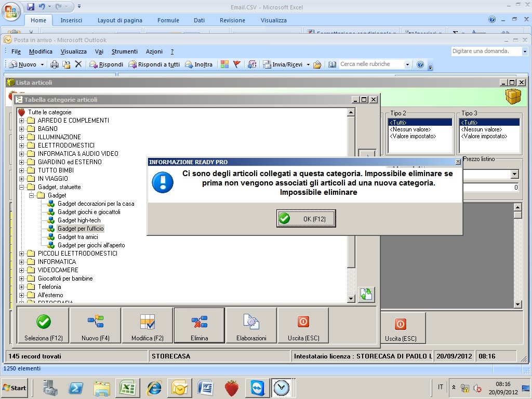This screenshot has width=532, height=399.
Task: Collapse the Gadget, statuette folder
Action: [22, 187]
